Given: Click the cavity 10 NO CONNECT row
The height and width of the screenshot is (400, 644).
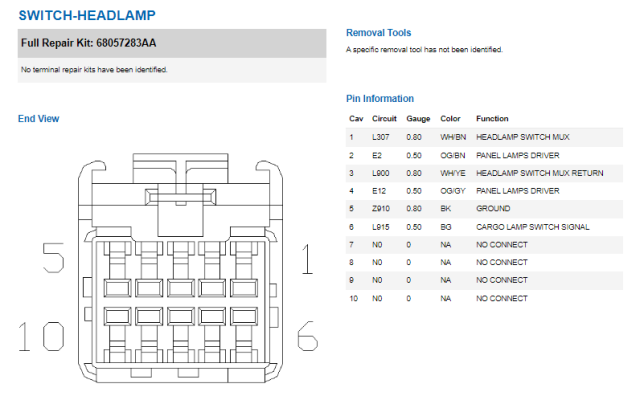Looking at the screenshot, I should (484, 299).
